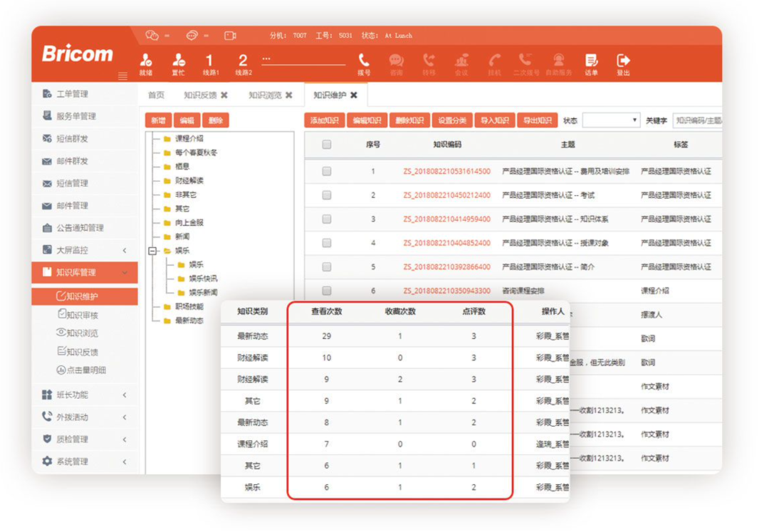769x532 pixels.
Task: Click the 导出知识 button
Action: click(537, 120)
